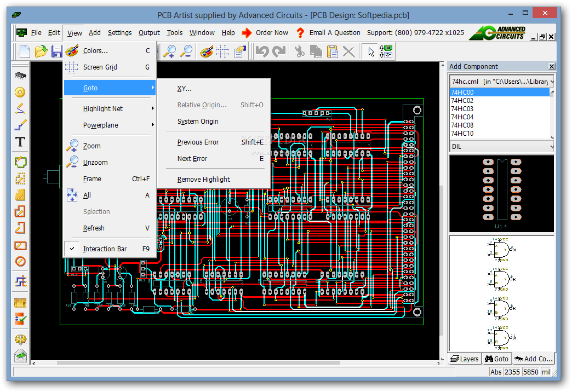Choose Previous Error in Goto submenu
Image resolution: width=572 pixels, height=392 pixels.
[215, 142]
